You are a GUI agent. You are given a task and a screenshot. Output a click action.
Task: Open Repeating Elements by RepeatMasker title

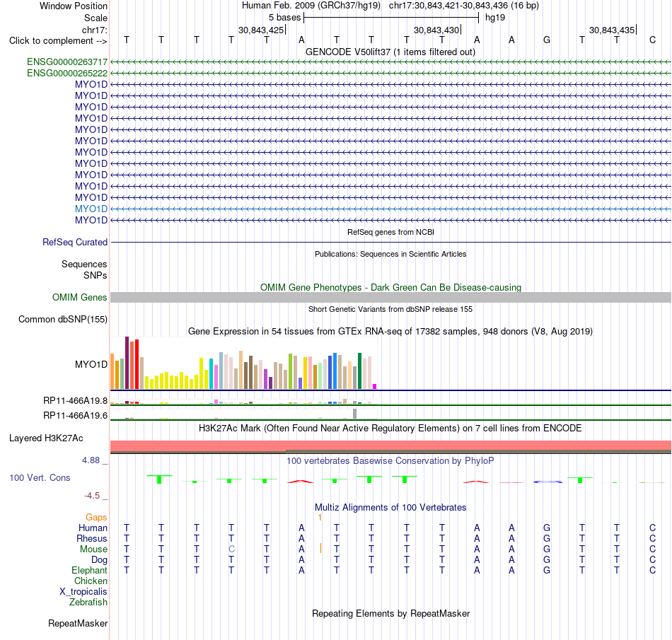click(390, 613)
